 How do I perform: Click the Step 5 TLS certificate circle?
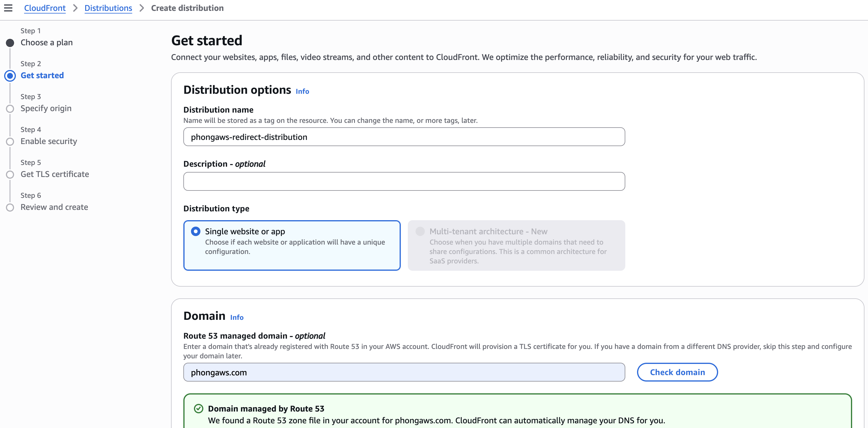(10, 175)
